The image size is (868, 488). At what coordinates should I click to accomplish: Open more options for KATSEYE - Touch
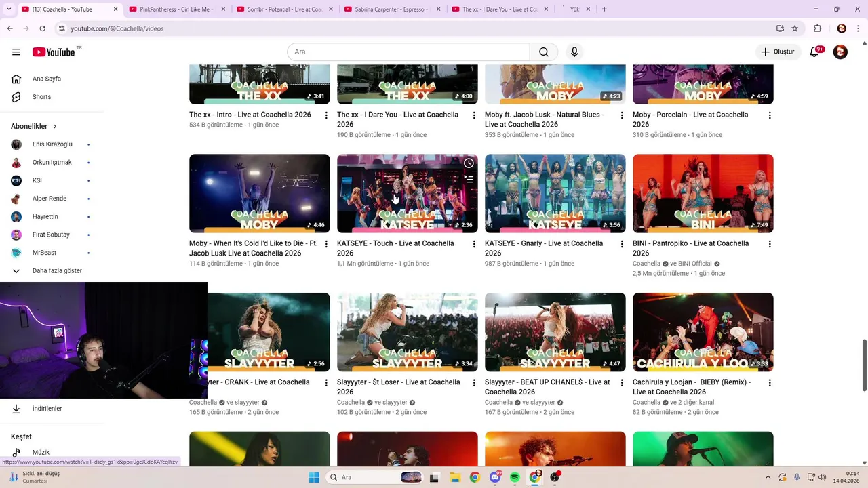[x=474, y=244]
